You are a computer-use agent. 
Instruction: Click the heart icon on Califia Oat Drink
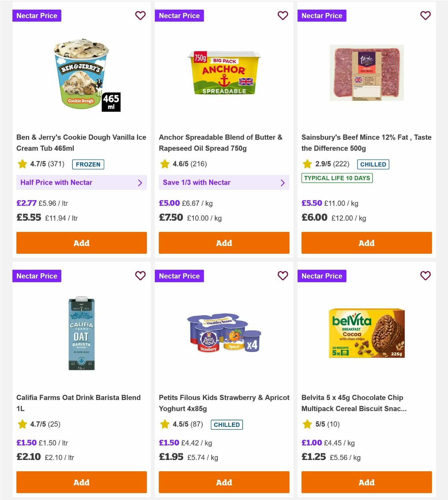pyautogui.click(x=140, y=276)
